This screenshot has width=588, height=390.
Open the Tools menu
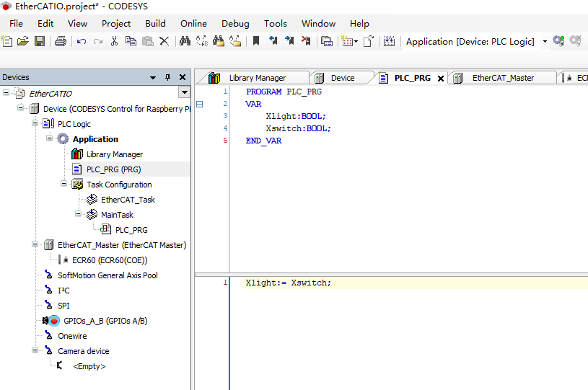click(x=276, y=24)
